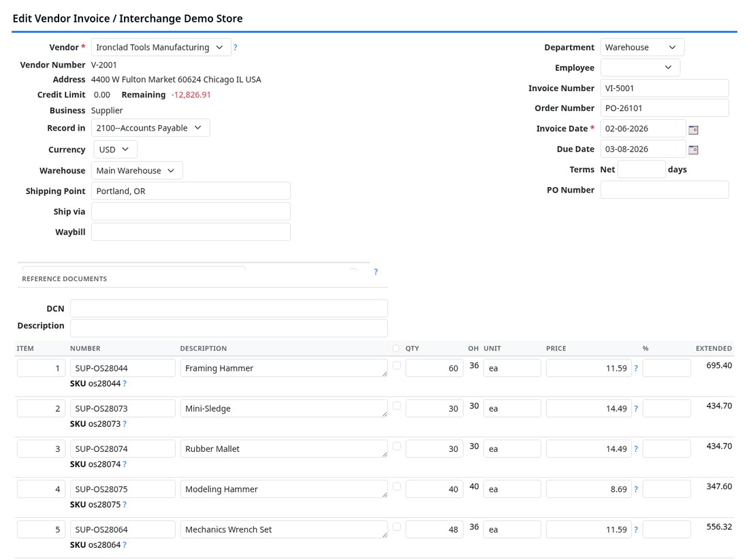Screen dimensions: 749x560
Task: Click the Mini-Sledge description field
Action: [x=284, y=409]
